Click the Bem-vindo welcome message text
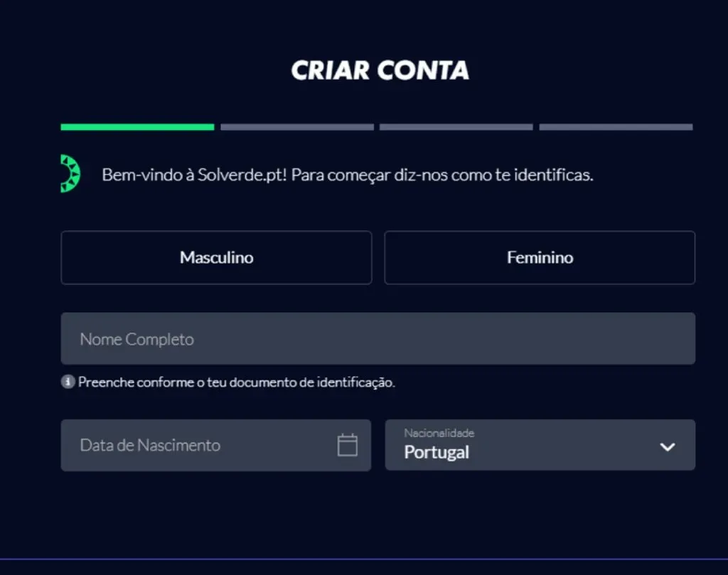This screenshot has width=728, height=575. pos(347,175)
